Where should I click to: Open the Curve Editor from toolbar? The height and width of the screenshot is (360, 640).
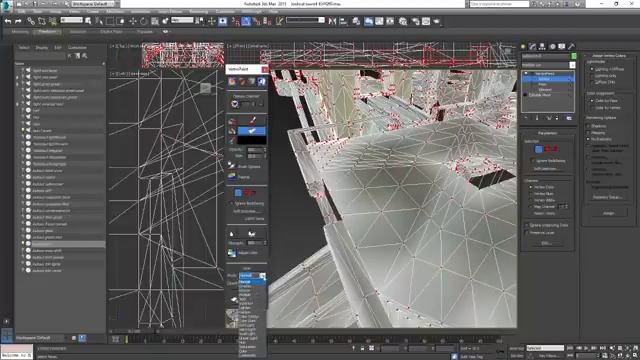point(379,21)
